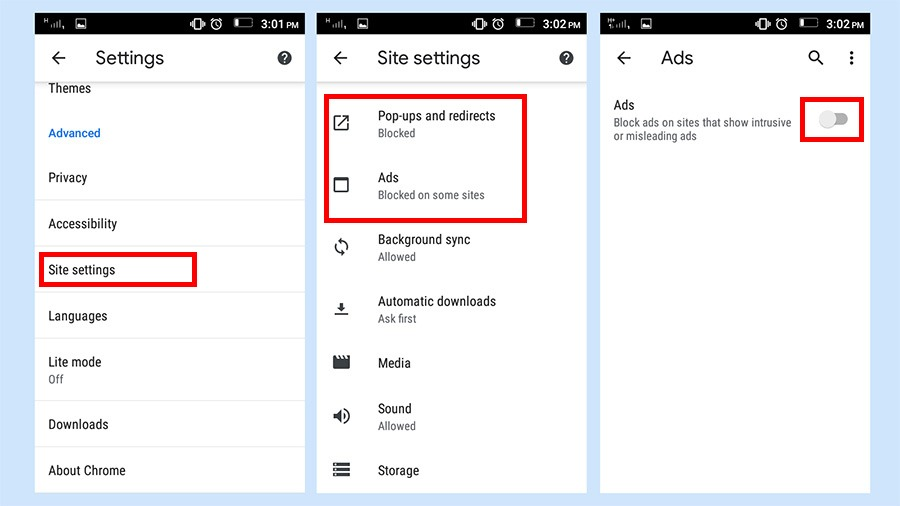Image resolution: width=900 pixels, height=506 pixels.
Task: Go back from Site settings screen
Action: (340, 58)
